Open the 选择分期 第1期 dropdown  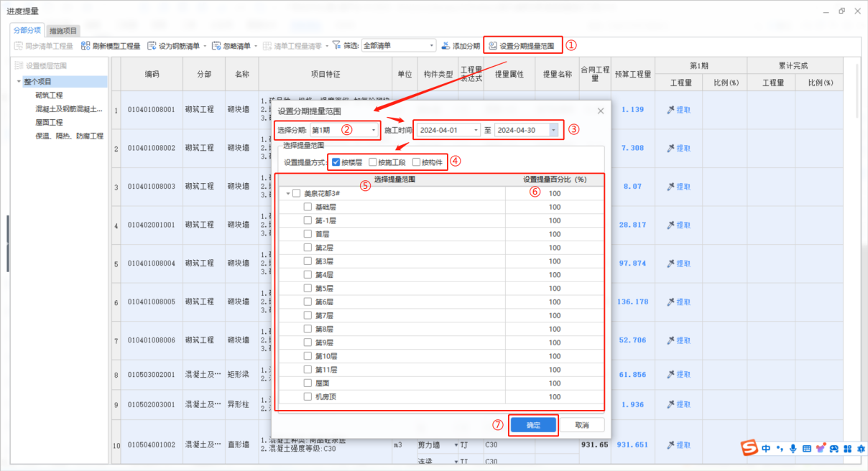click(x=343, y=130)
